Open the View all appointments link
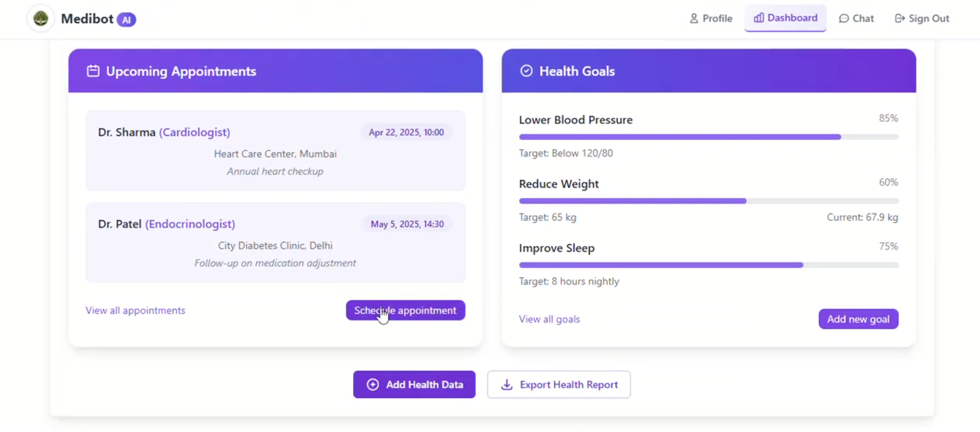Viewport: 980px width, 432px height. tap(135, 310)
